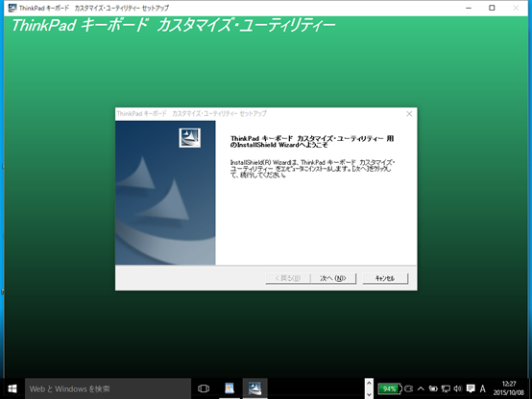Close the InstallShield wizard dialog
This screenshot has height=399, width=532.
409,113
